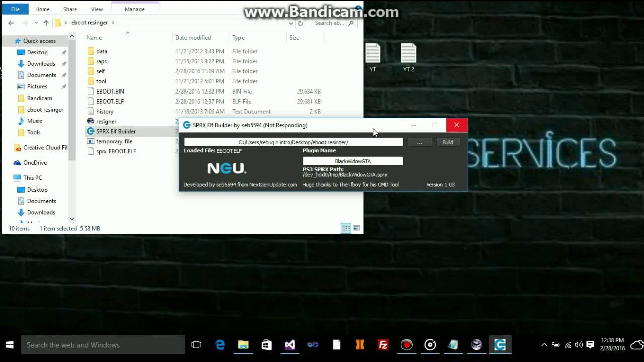644x362 pixels.
Task: Click the 'Search the web and Windows' box
Action: (x=103, y=345)
